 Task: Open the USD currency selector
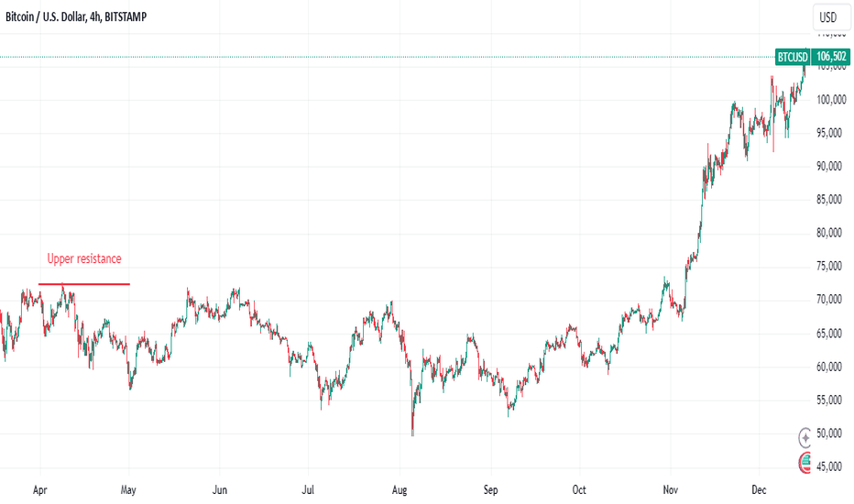click(x=831, y=17)
